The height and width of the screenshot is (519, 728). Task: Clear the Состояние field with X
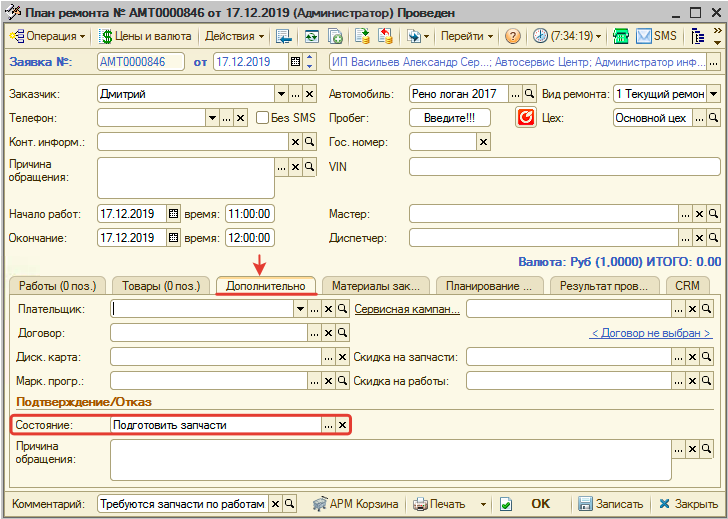tap(342, 425)
